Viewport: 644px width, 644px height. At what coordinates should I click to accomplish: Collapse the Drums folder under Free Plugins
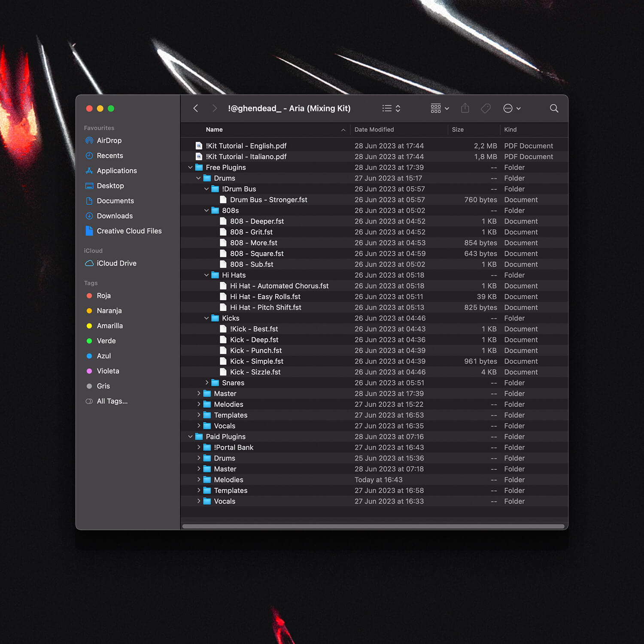coord(198,178)
